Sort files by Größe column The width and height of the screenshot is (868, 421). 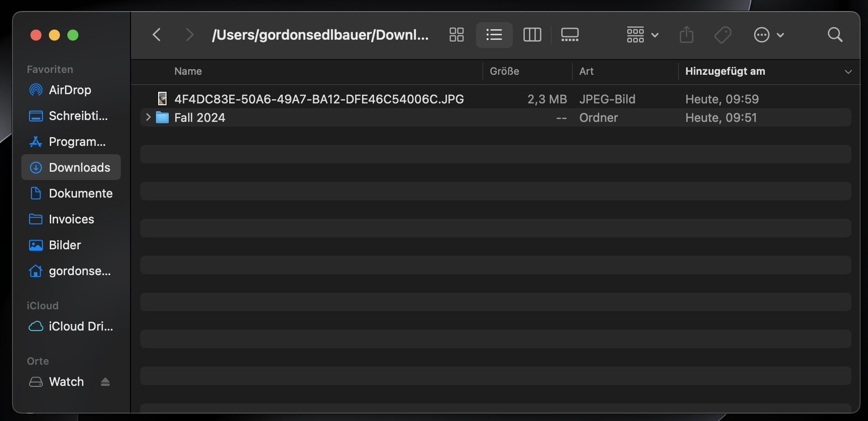pyautogui.click(x=504, y=71)
